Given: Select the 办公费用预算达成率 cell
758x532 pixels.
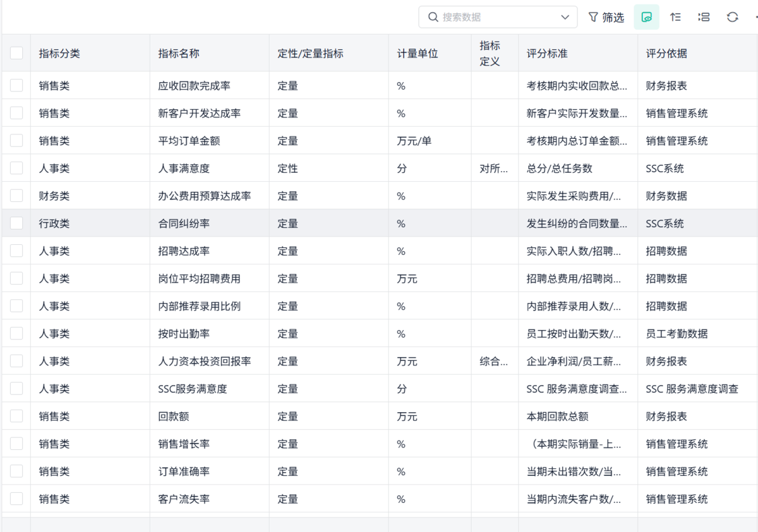Looking at the screenshot, I should [210, 196].
